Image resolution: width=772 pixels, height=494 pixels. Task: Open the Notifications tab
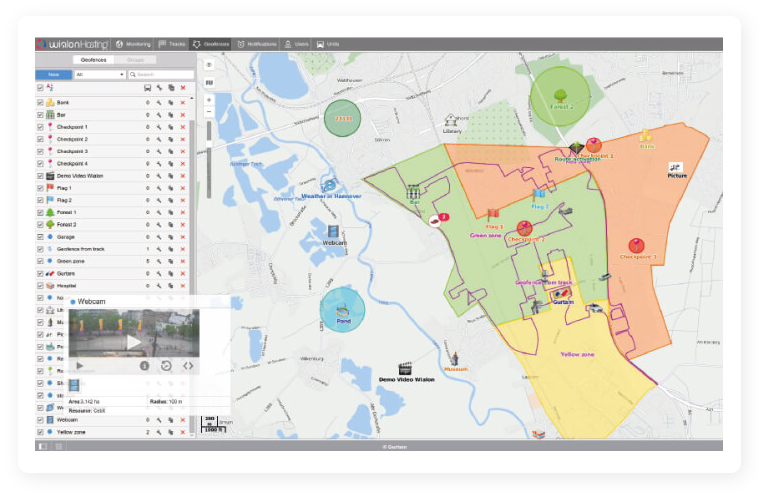(x=257, y=44)
